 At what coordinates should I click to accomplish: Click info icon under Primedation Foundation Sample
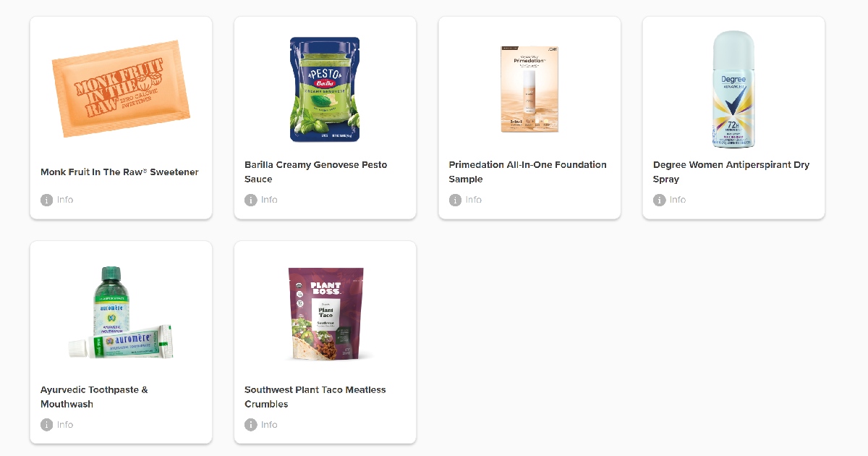(455, 200)
